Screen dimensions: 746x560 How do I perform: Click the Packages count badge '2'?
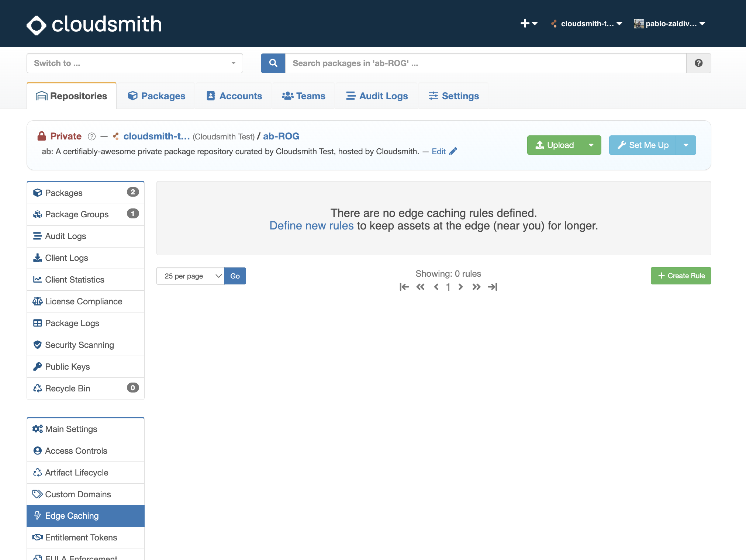click(x=133, y=192)
